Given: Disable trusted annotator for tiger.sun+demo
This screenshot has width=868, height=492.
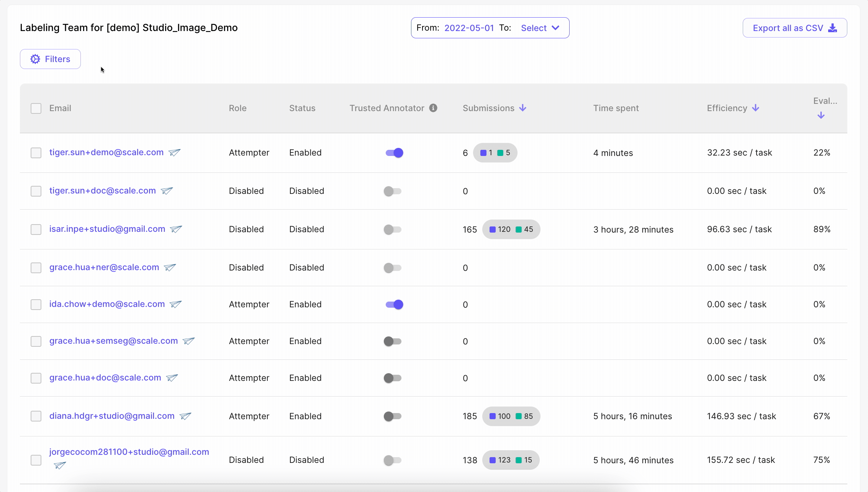Looking at the screenshot, I should (394, 153).
